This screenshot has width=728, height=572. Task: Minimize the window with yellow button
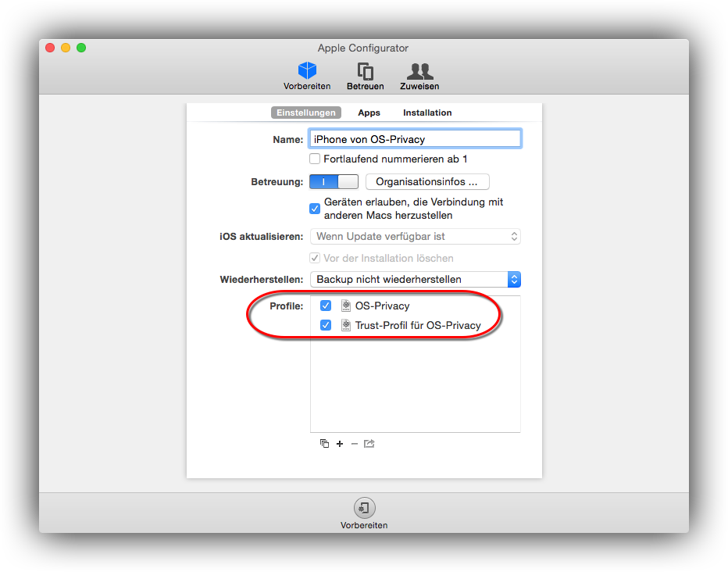pos(66,48)
